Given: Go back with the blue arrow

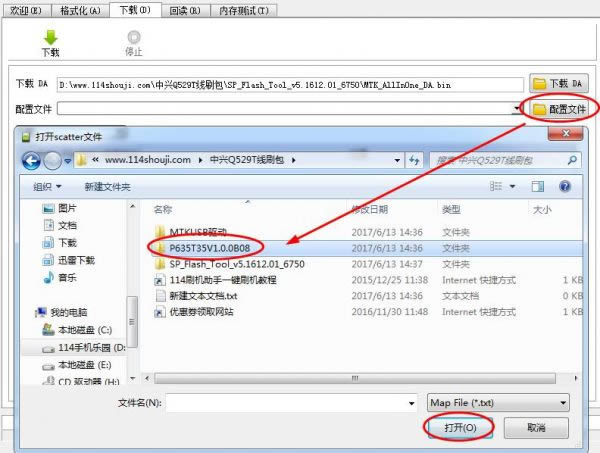Looking at the screenshot, I should (x=31, y=161).
